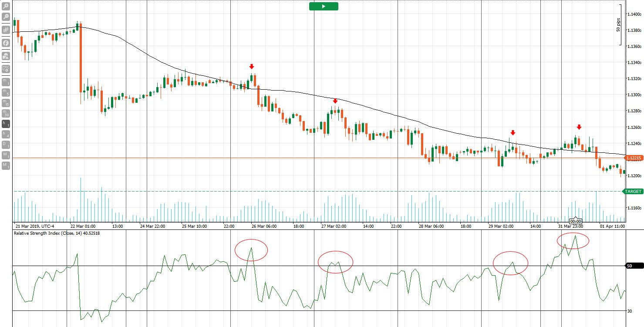
Task: Select the active h1 timeframe button
Action: (6, 124)
